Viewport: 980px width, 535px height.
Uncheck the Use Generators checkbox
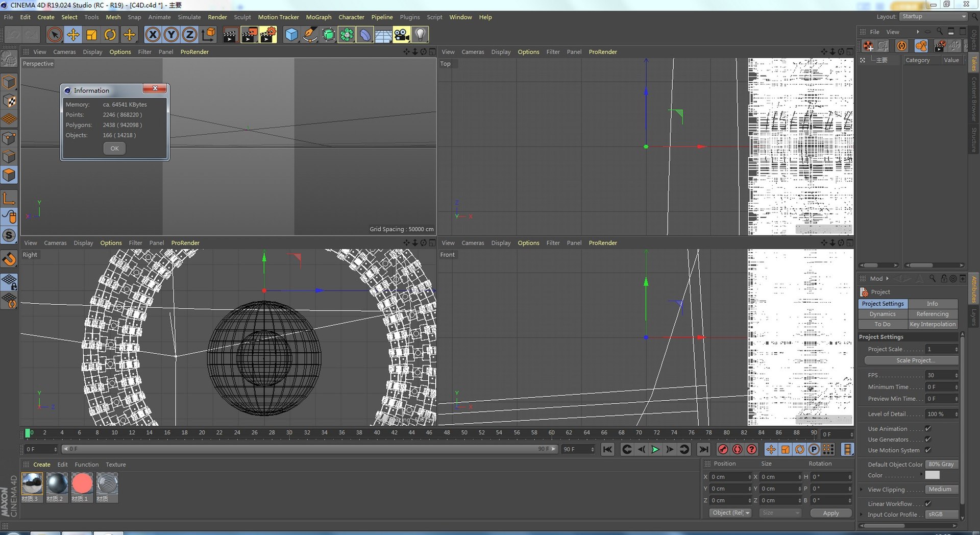point(928,440)
